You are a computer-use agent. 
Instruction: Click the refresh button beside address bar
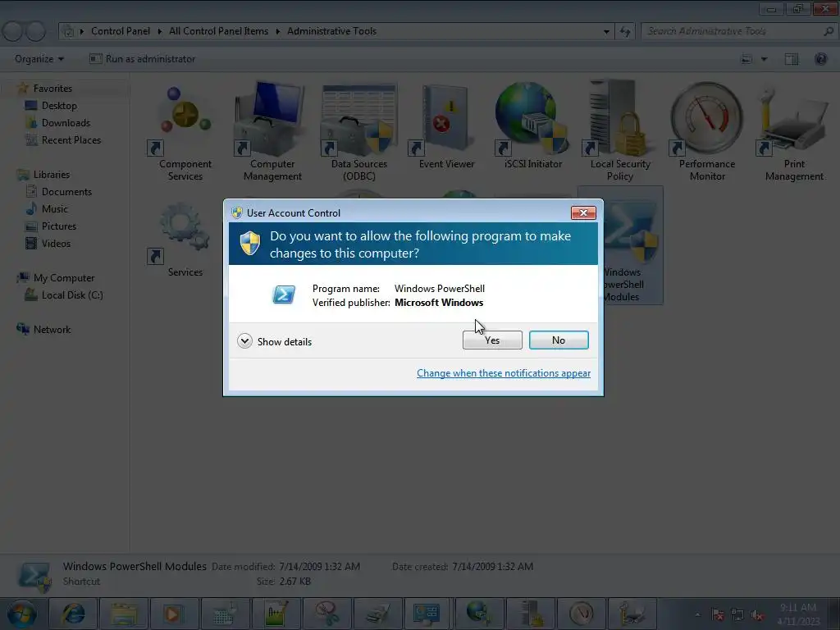625,32
